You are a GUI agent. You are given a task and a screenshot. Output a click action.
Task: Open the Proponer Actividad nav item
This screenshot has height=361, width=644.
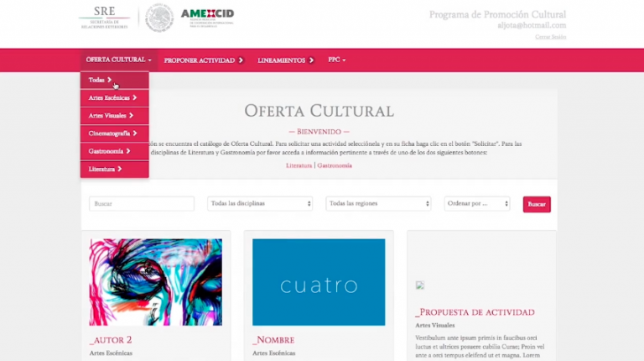204,60
